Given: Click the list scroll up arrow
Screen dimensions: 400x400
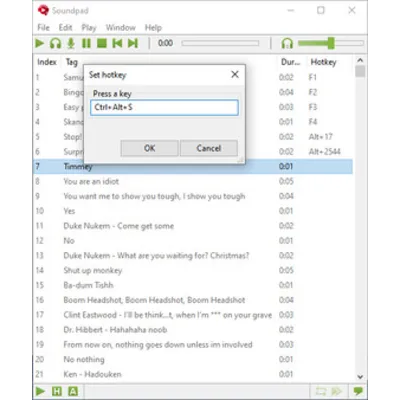Looking at the screenshot, I should [x=360, y=60].
